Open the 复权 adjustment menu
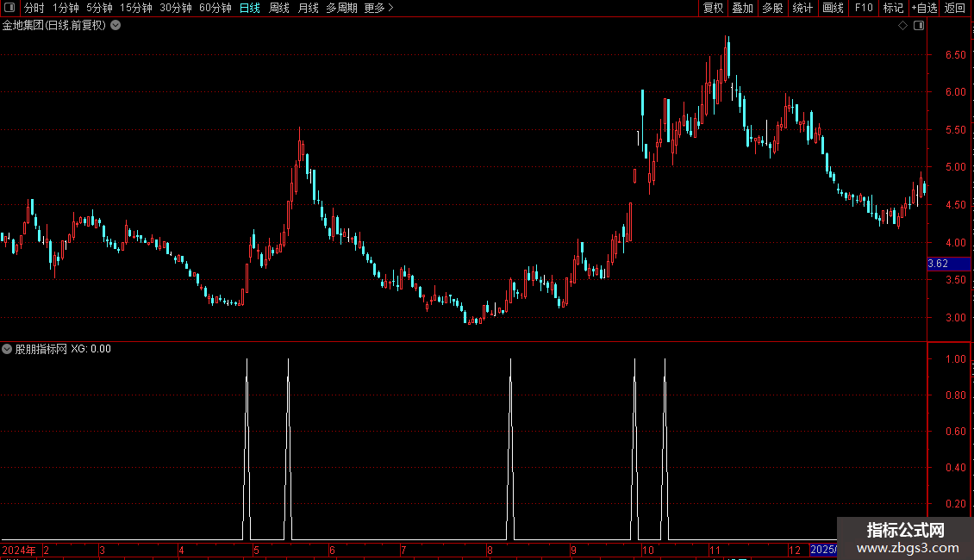This screenshot has height=560, width=974. [713, 8]
